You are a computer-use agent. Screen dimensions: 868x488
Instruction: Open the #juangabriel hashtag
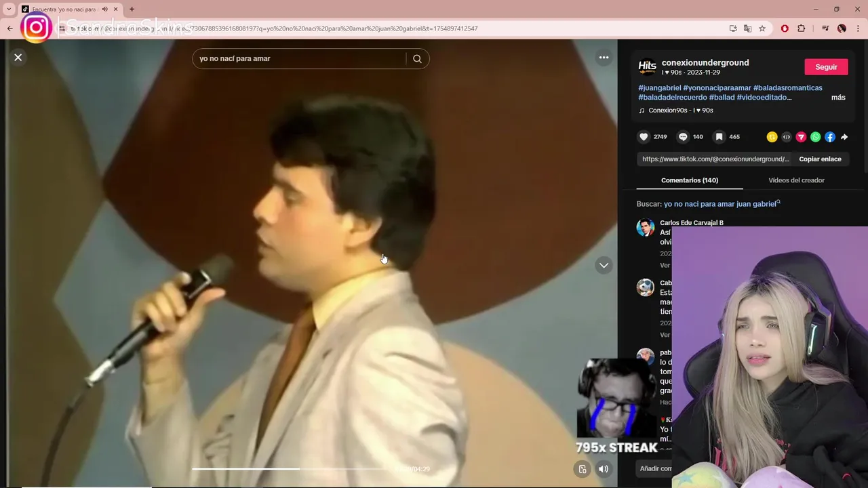(659, 88)
